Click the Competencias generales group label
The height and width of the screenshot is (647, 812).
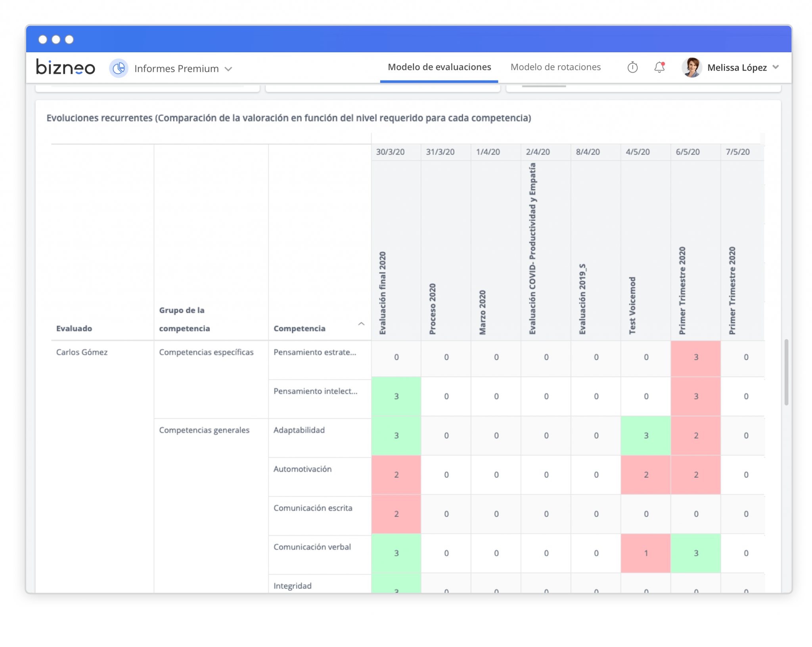(204, 430)
